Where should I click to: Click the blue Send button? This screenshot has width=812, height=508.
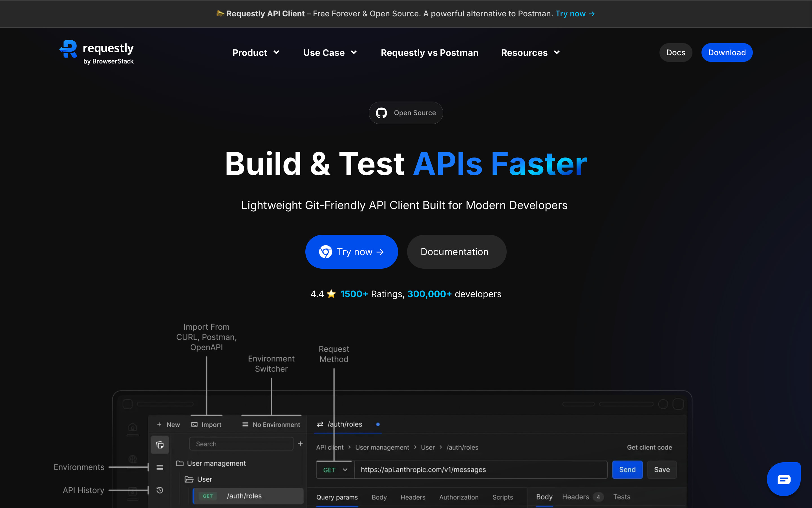627,470
